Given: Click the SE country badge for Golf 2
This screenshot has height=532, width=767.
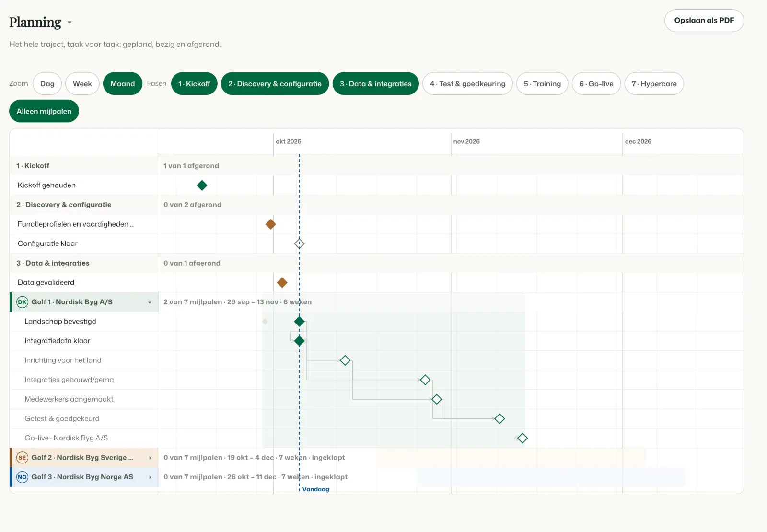Looking at the screenshot, I should [x=23, y=458].
